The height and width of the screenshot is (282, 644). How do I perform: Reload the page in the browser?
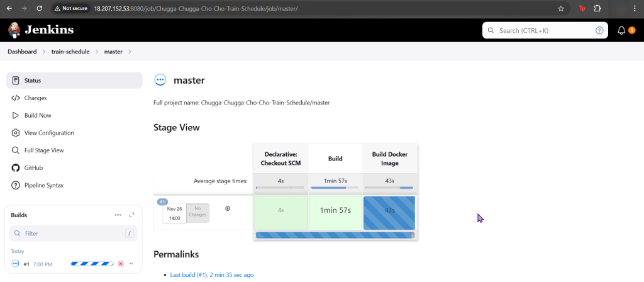(x=39, y=9)
